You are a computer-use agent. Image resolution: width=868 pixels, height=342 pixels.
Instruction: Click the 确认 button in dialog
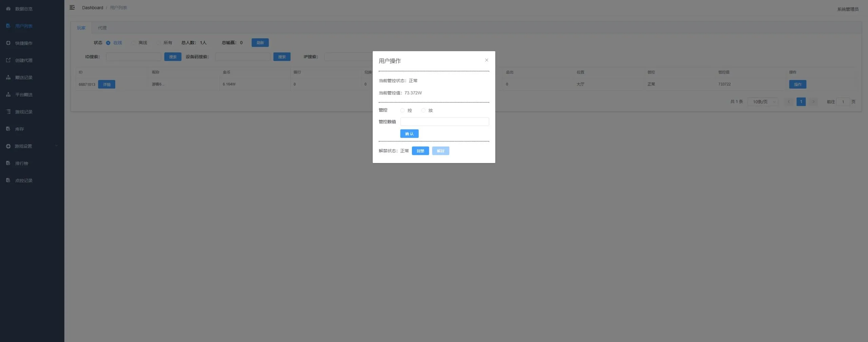click(x=409, y=134)
